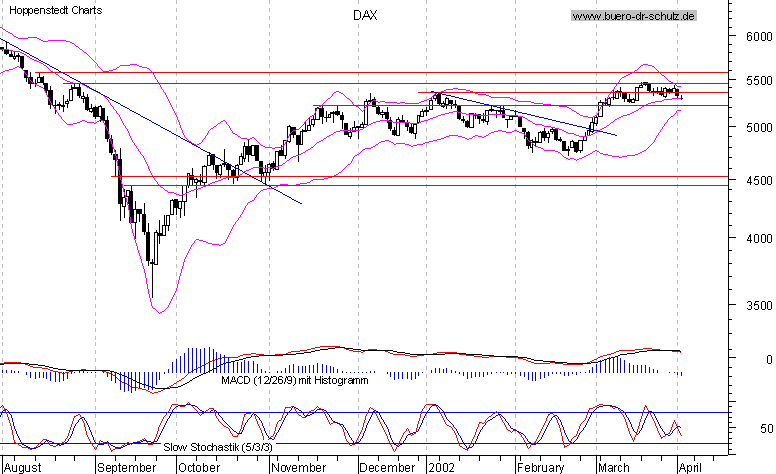Select the April month label
The image size is (776, 474).
pyautogui.click(x=690, y=468)
